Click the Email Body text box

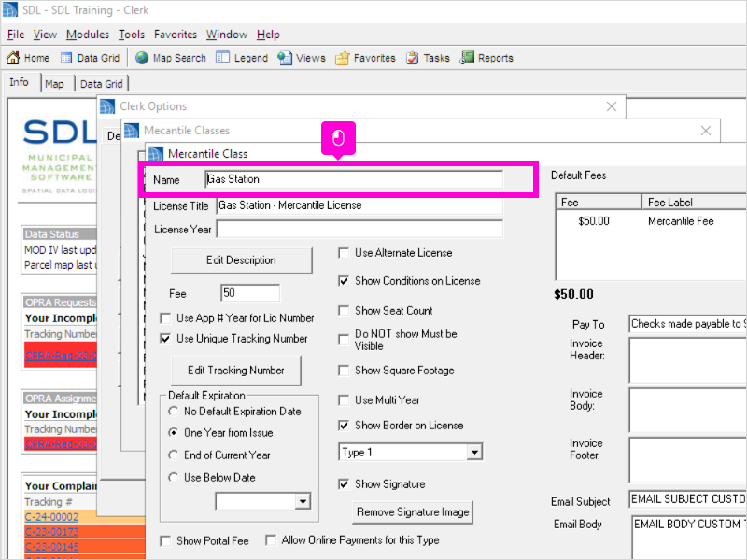689,538
